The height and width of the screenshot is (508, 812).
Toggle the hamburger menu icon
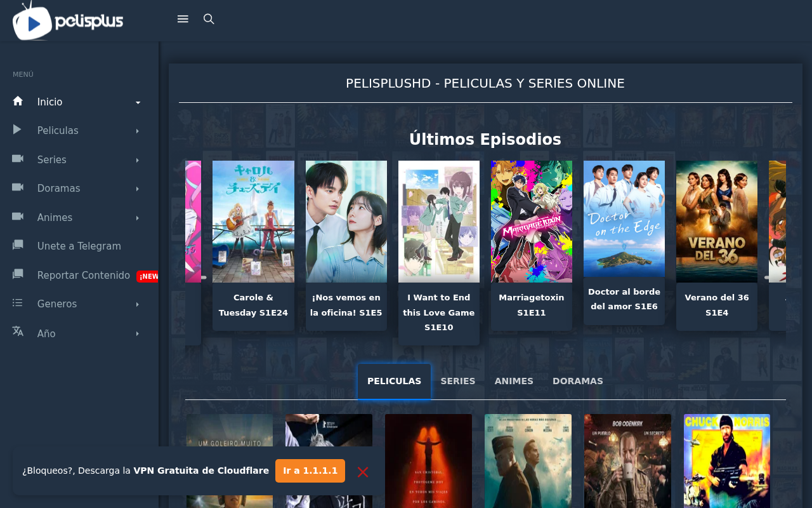[x=183, y=19]
